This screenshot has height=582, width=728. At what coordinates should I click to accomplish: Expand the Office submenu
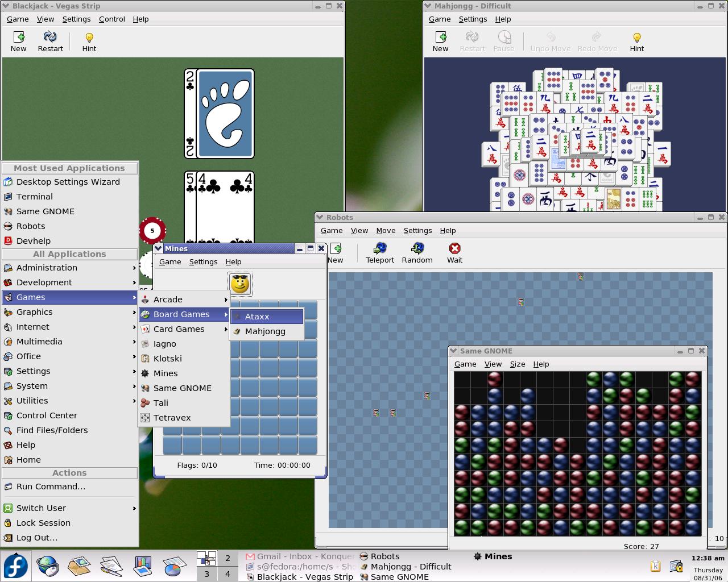coord(69,356)
